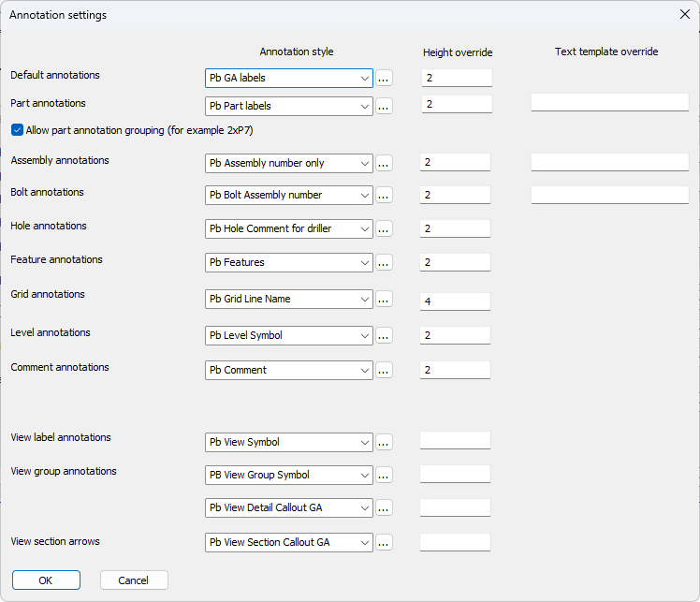Click ellipsis button beside Pb View Symbol
The image size is (700, 602).
click(384, 443)
